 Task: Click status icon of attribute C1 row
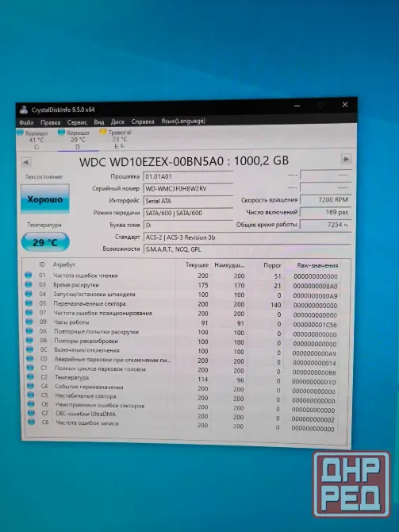(30, 368)
